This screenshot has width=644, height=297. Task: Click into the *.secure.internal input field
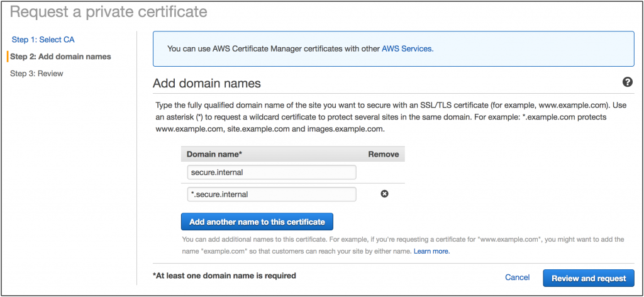tap(272, 194)
